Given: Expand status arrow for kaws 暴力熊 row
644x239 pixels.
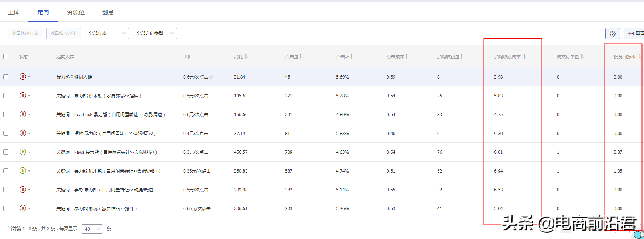Looking at the screenshot, I should [29, 152].
